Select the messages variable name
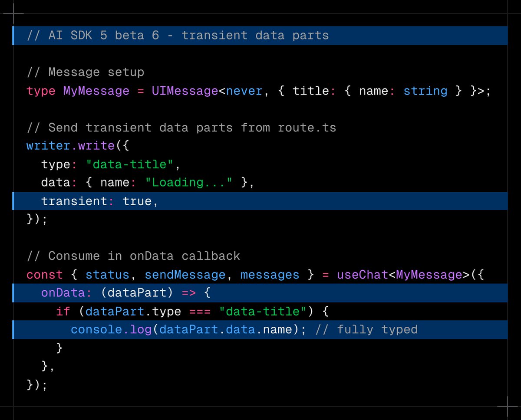This screenshot has height=420, width=521. tap(269, 274)
